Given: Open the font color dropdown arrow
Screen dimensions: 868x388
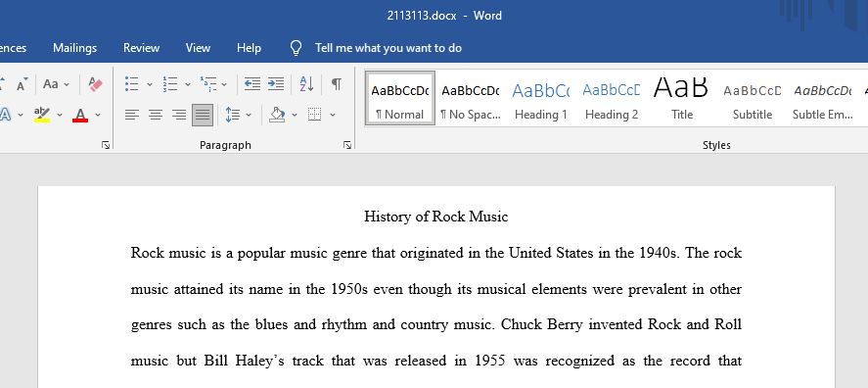Looking at the screenshot, I should point(98,115).
